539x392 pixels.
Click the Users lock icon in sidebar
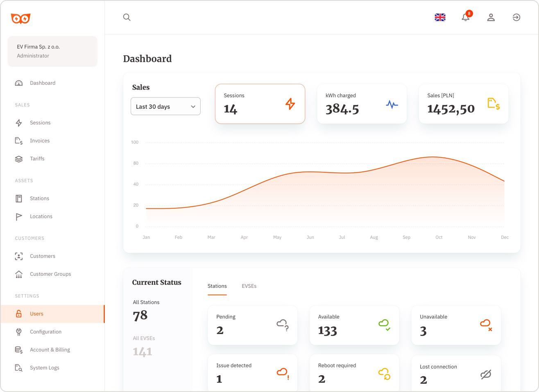click(x=19, y=313)
